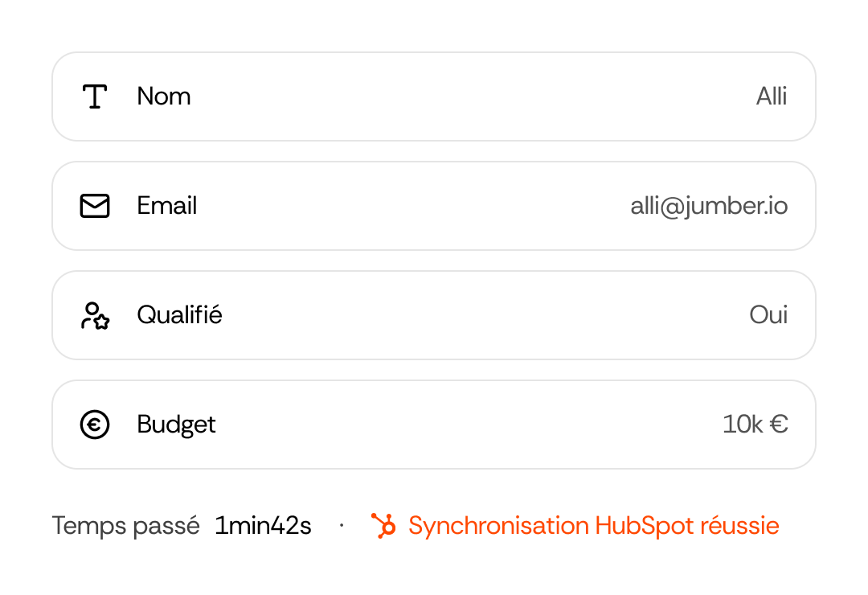Select the Budget field label
Viewport: 868px width, 595px height.
pyautogui.click(x=176, y=425)
